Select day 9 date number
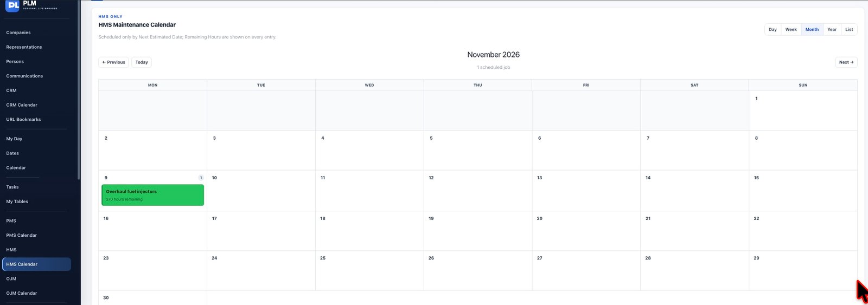Screen dimensions: 868x305 [x=106, y=178]
